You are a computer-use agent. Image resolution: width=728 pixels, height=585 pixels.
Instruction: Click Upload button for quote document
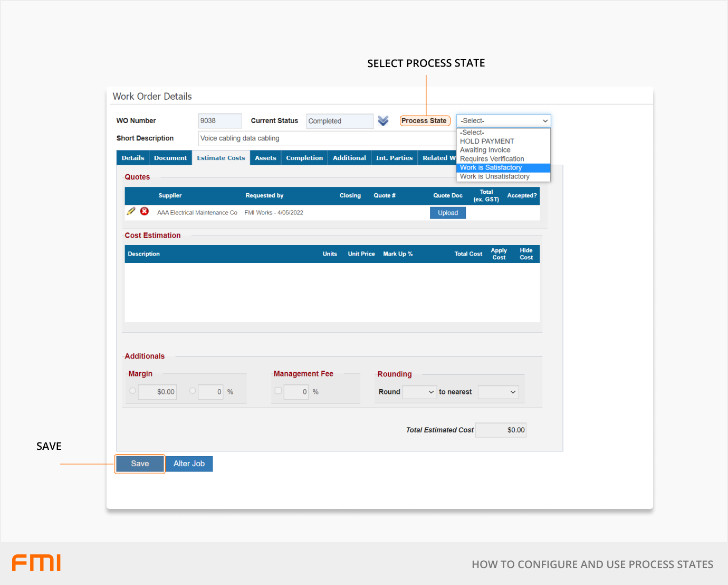[448, 213]
